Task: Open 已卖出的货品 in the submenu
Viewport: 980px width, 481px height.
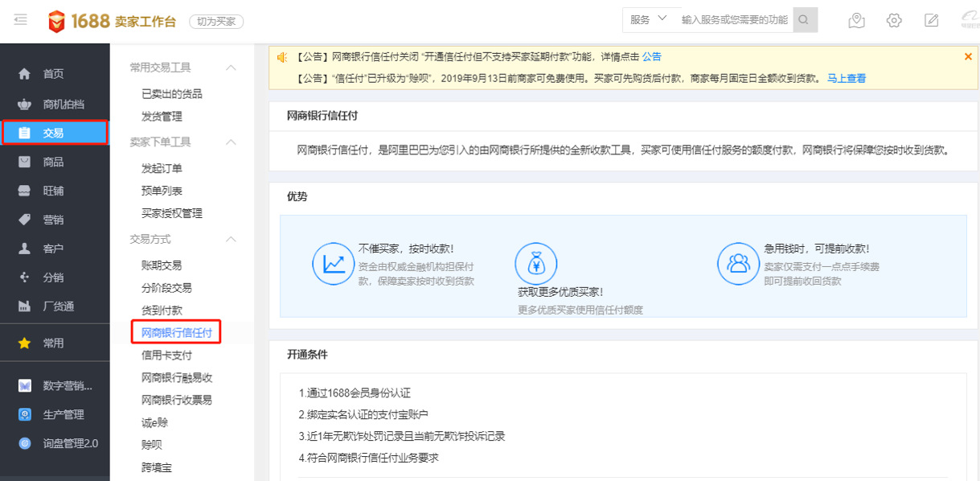Action: pos(172,94)
